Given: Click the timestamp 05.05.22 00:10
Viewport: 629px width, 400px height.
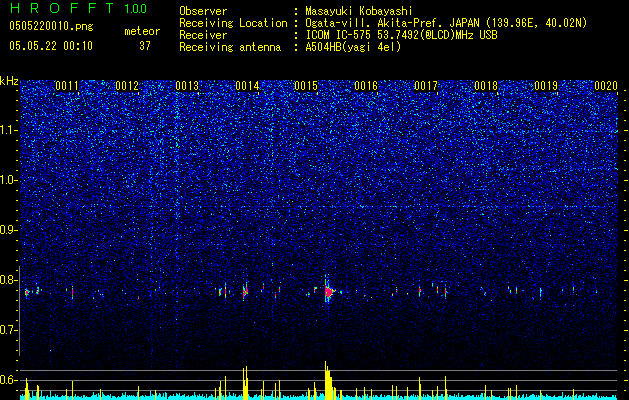Looking at the screenshot, I should (51, 46).
